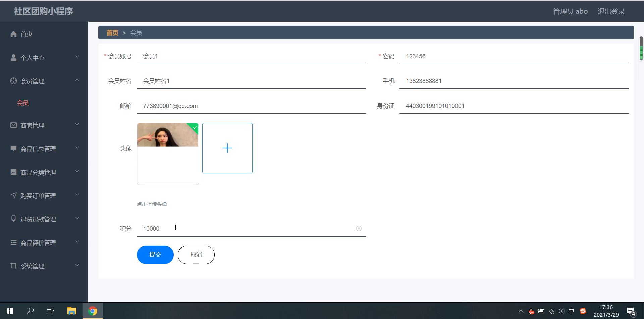This screenshot has width=644, height=319.
Task: Click the plus icon to upload avatar
Action: click(227, 148)
